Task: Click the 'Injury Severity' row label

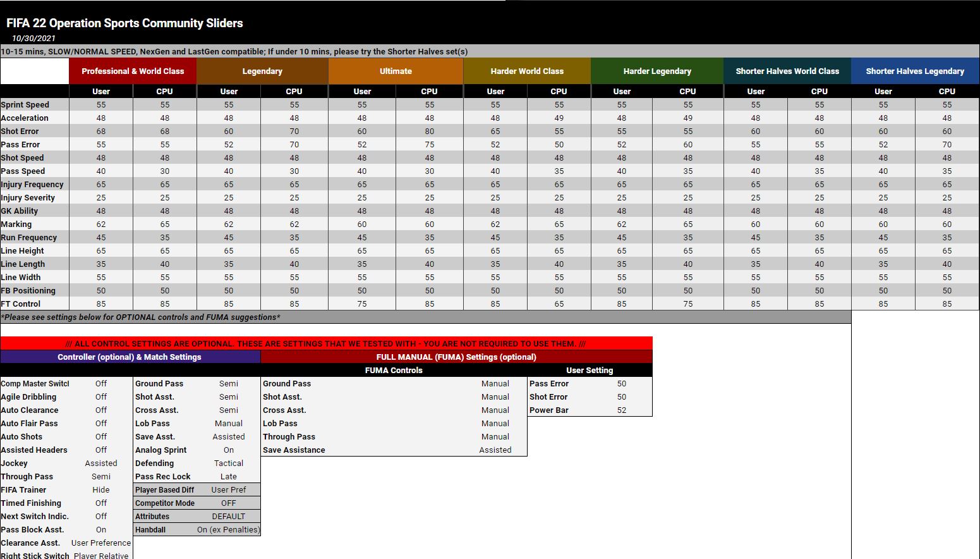Action: click(28, 198)
